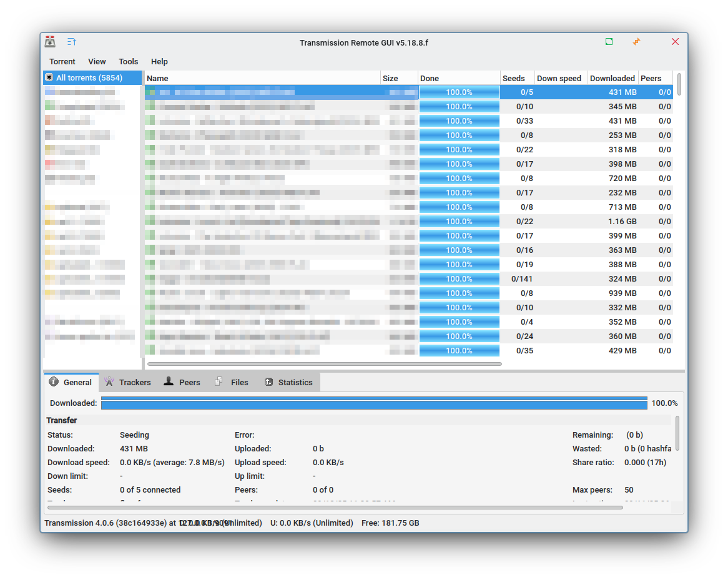Click the seeding status icon of the 324 MB row
The width and height of the screenshot is (728, 580).
[x=150, y=278]
